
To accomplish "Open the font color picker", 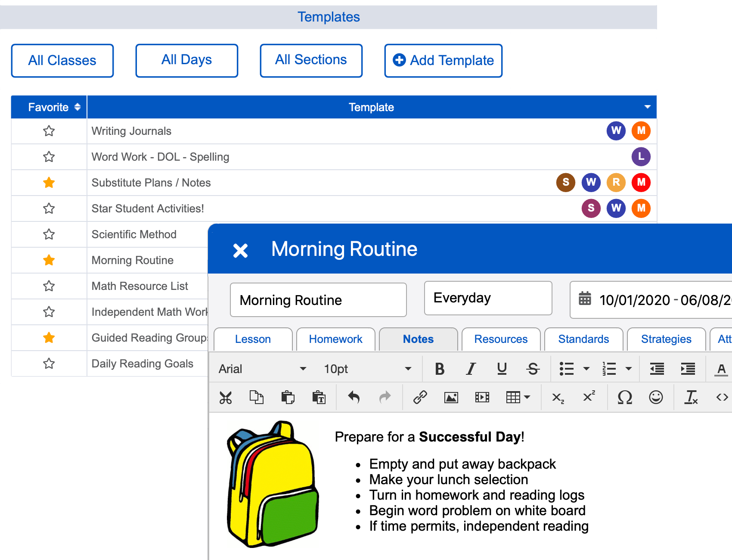I will point(721,369).
